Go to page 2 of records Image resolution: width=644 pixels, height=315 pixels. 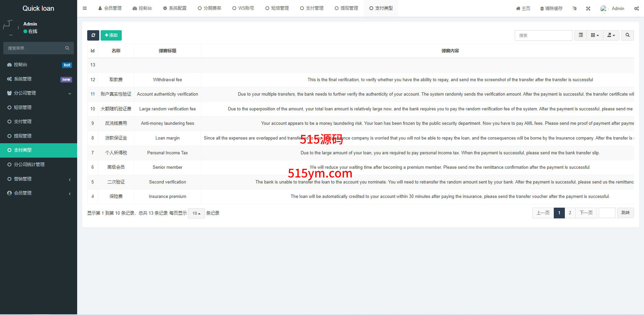(570, 213)
